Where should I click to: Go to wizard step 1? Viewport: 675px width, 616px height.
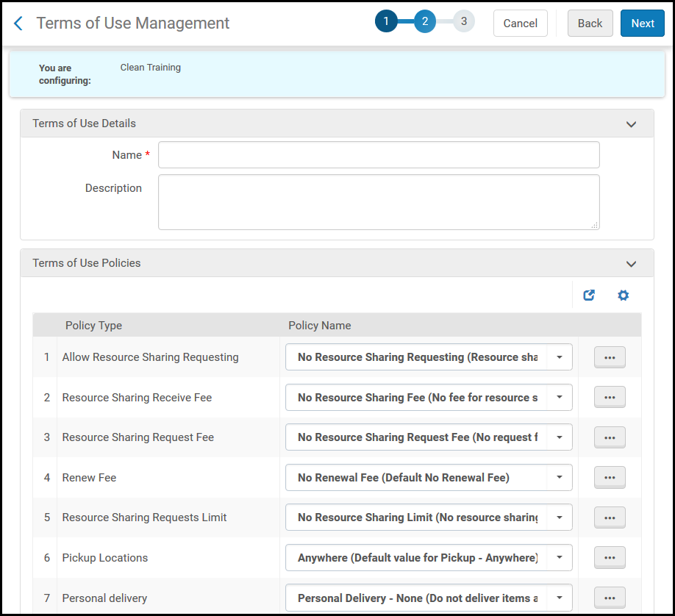pyautogui.click(x=386, y=21)
